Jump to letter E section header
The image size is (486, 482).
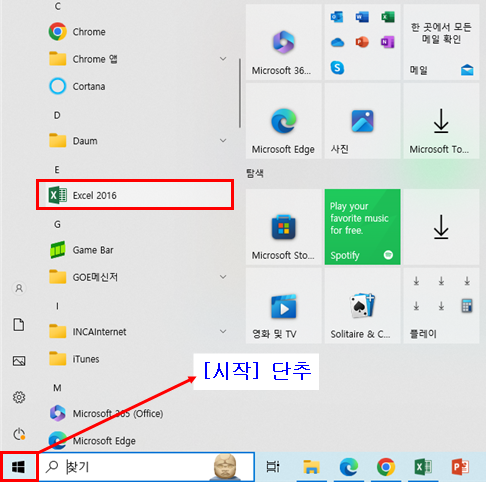point(57,170)
